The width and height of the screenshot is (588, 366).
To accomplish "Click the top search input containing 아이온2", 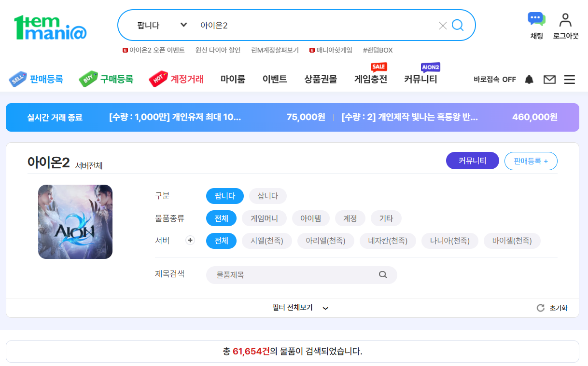I will pos(316,26).
